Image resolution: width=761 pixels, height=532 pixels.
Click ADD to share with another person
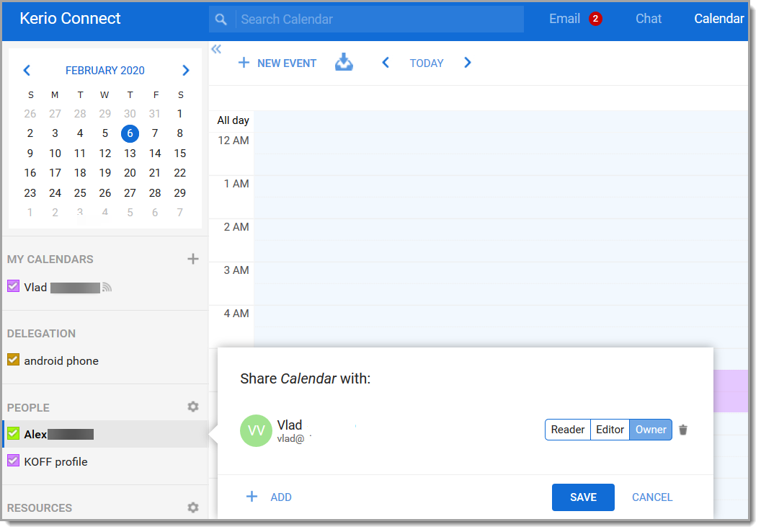click(281, 497)
